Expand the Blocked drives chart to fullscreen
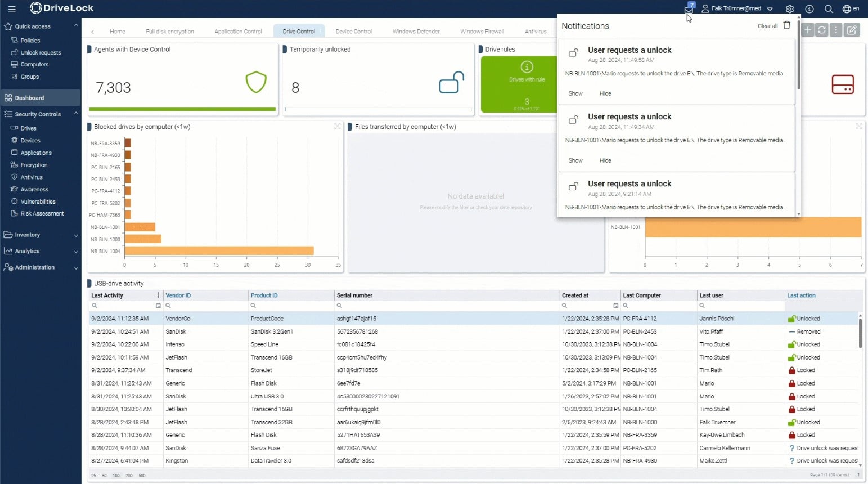The image size is (868, 484). [338, 126]
